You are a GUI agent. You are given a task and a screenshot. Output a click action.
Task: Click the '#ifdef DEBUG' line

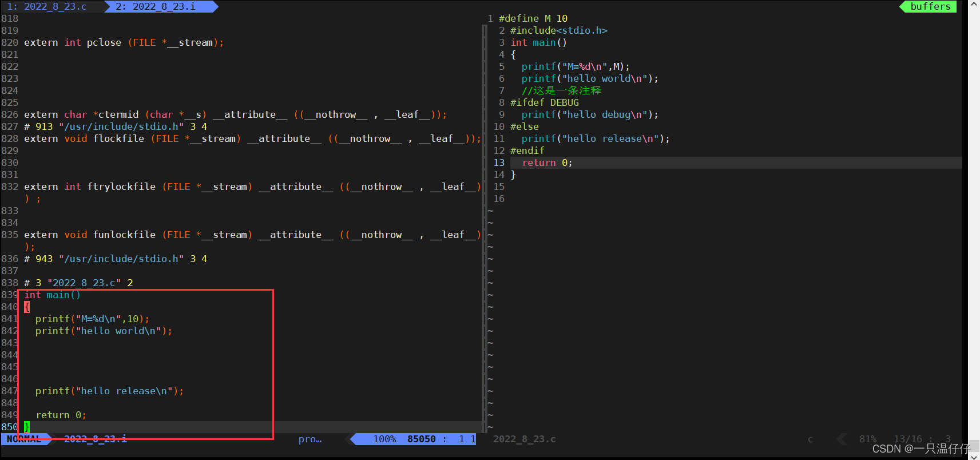pyautogui.click(x=545, y=102)
